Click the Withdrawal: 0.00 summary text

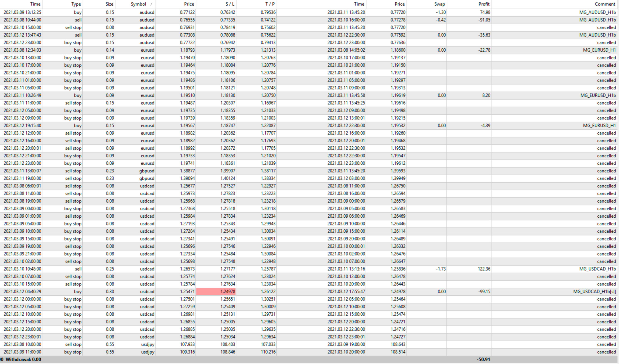pos(23,359)
